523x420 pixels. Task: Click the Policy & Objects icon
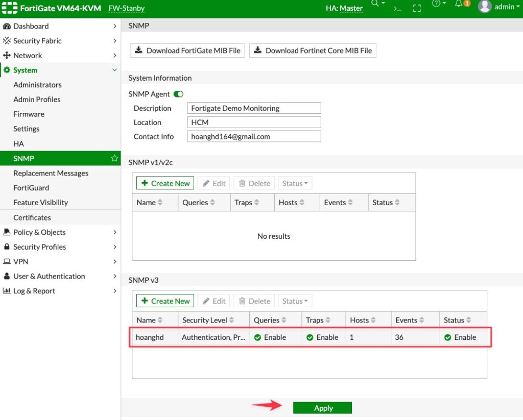(7, 232)
